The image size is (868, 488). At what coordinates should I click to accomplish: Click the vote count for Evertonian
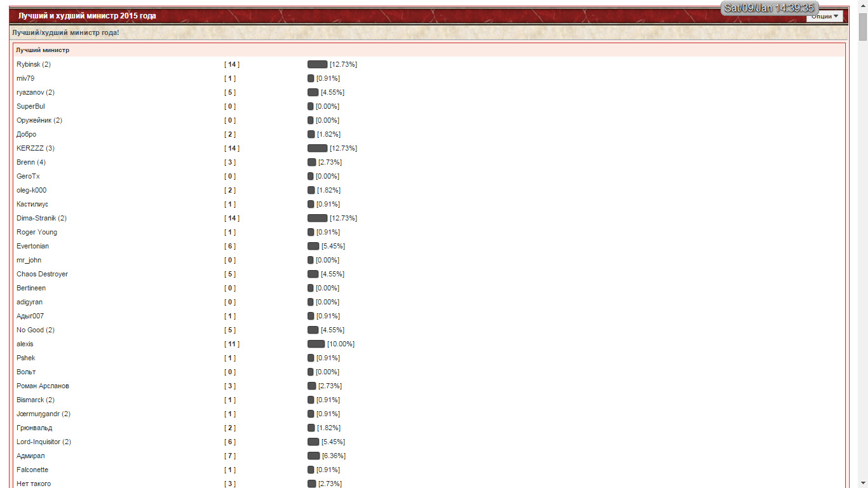[230, 246]
